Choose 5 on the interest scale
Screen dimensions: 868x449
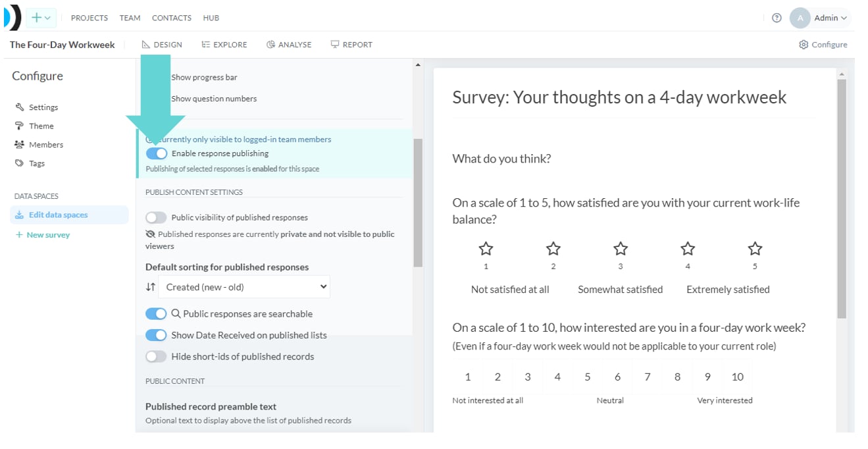click(588, 377)
